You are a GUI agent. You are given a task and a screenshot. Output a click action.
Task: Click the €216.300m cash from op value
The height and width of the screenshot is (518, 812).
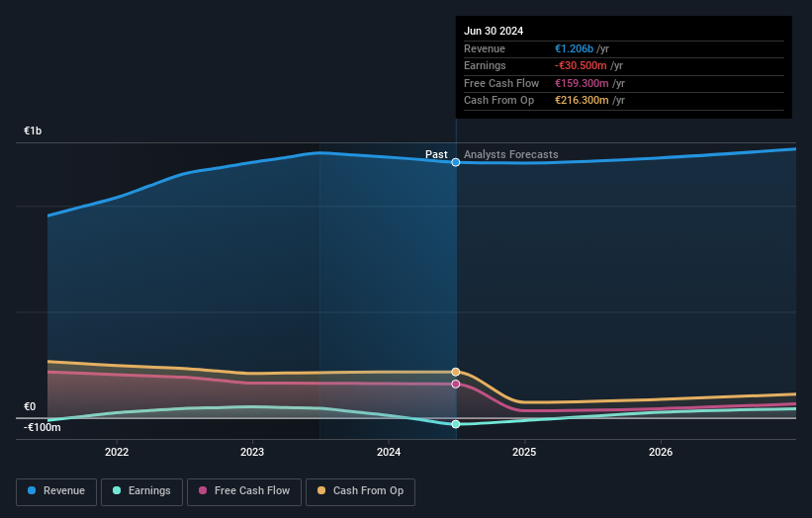coord(582,101)
